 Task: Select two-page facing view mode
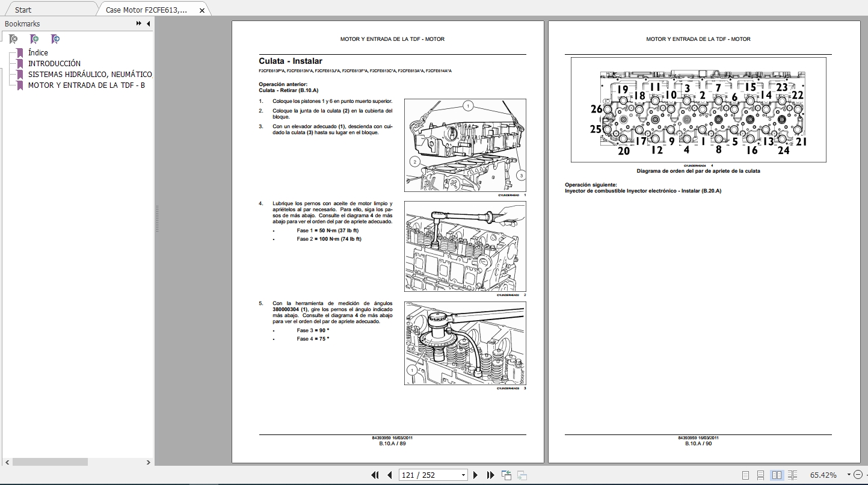pos(777,475)
